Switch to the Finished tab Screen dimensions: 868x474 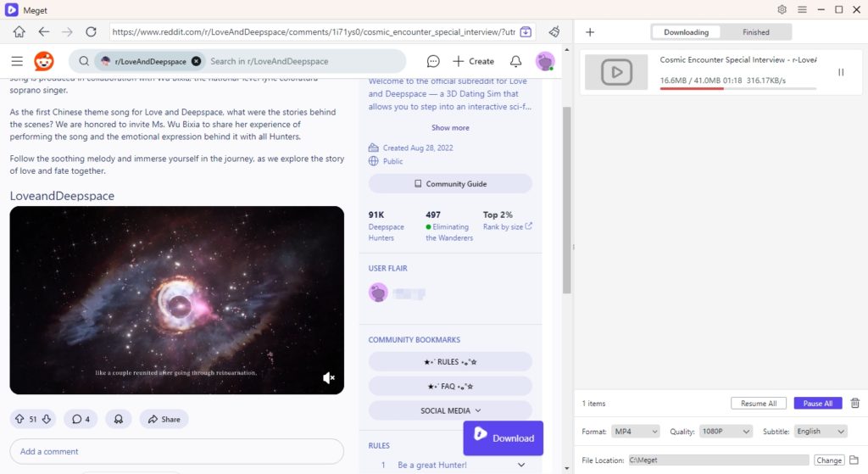pos(755,32)
